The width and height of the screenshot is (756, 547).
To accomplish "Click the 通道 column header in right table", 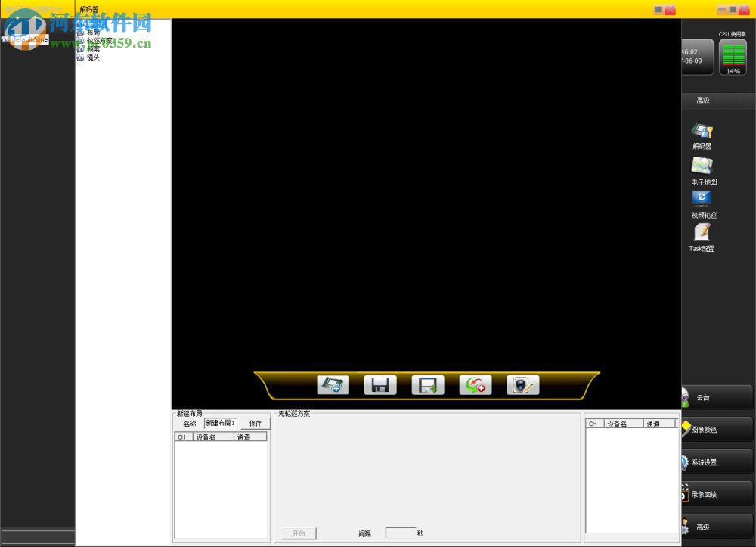I will click(660, 424).
